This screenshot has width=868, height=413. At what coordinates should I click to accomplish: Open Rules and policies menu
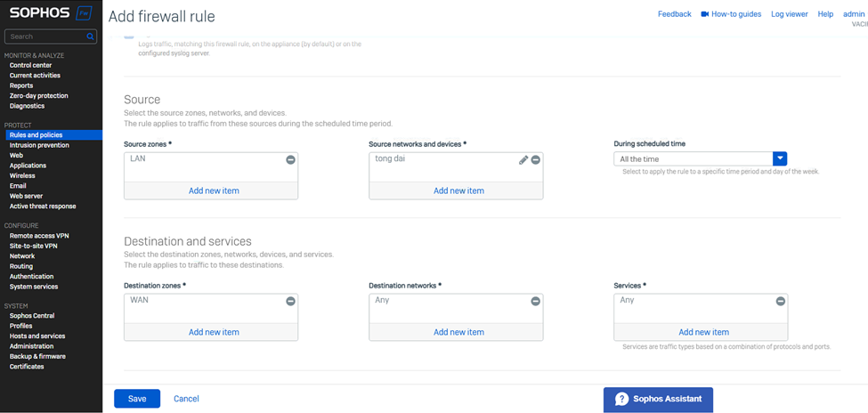(36, 135)
